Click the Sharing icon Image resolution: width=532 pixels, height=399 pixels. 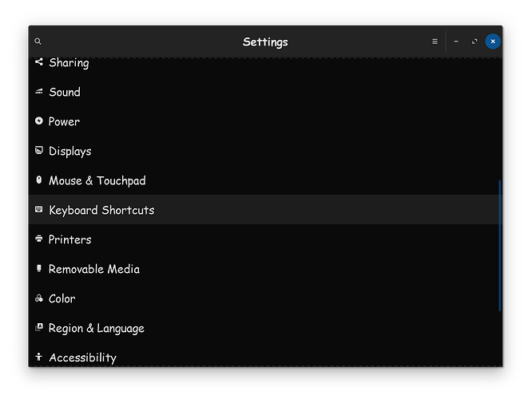pos(39,61)
